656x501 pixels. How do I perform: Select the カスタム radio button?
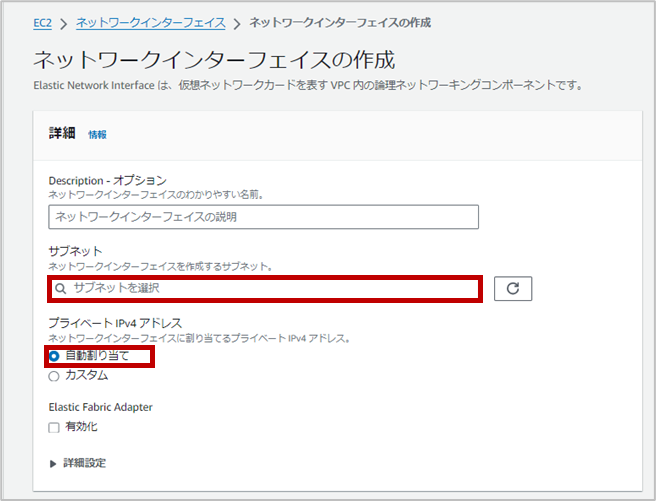click(x=54, y=376)
